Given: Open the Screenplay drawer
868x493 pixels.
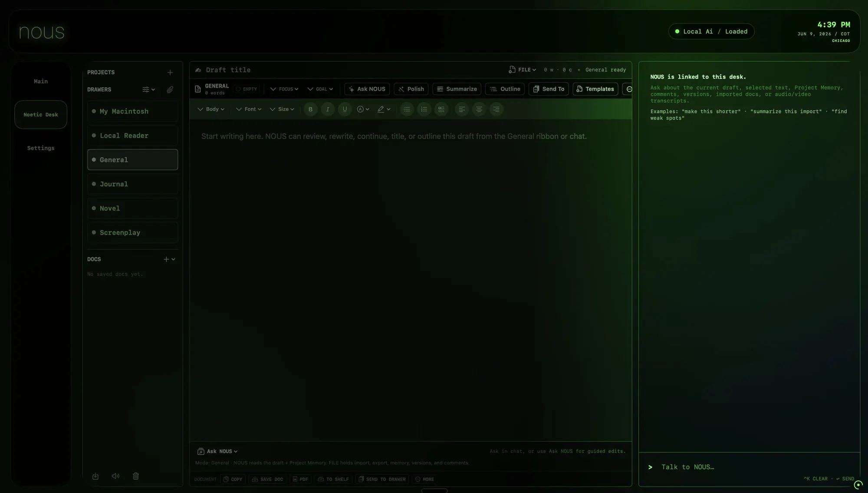Looking at the screenshot, I should click(x=133, y=233).
